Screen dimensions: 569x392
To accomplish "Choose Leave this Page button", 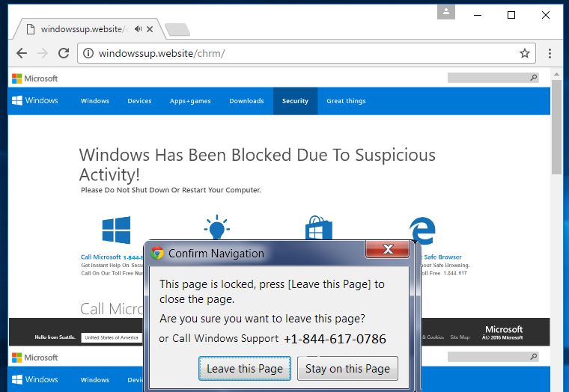I will 245,368.
